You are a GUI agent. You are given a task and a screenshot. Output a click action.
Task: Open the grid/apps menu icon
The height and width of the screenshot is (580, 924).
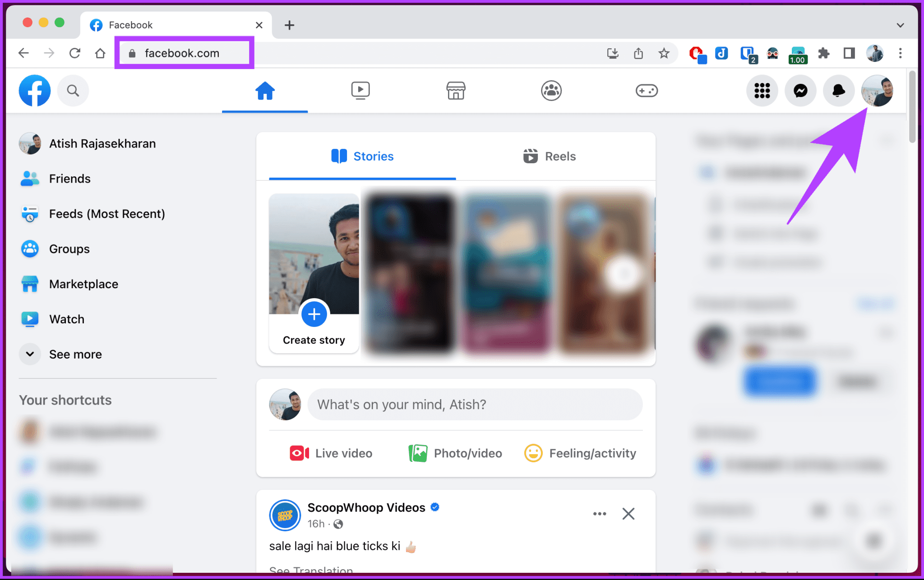762,90
